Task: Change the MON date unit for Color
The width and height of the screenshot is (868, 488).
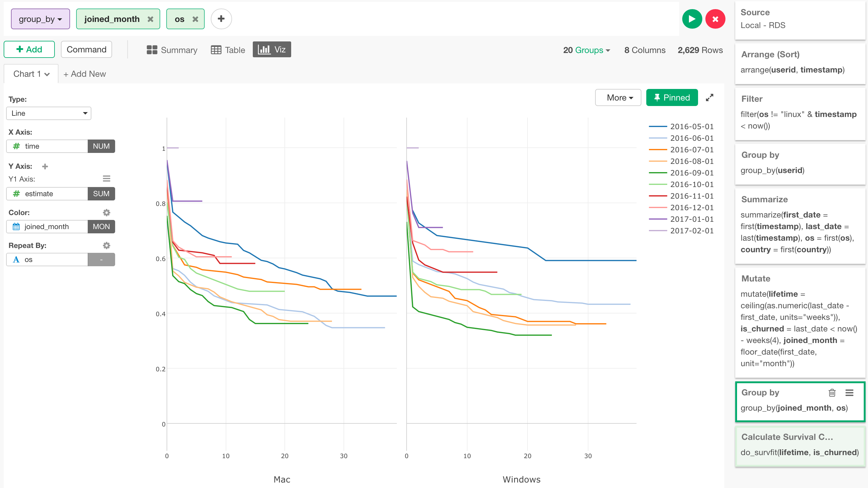Action: (x=101, y=226)
